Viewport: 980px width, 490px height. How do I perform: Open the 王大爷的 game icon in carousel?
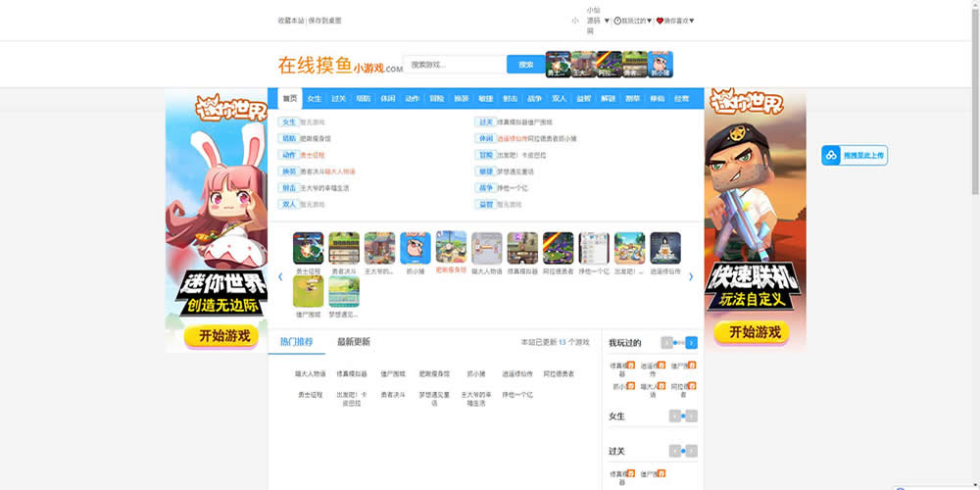tap(380, 248)
